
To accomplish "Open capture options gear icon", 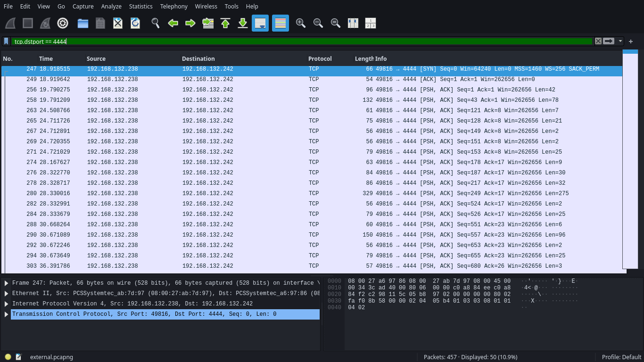I will tap(63, 23).
